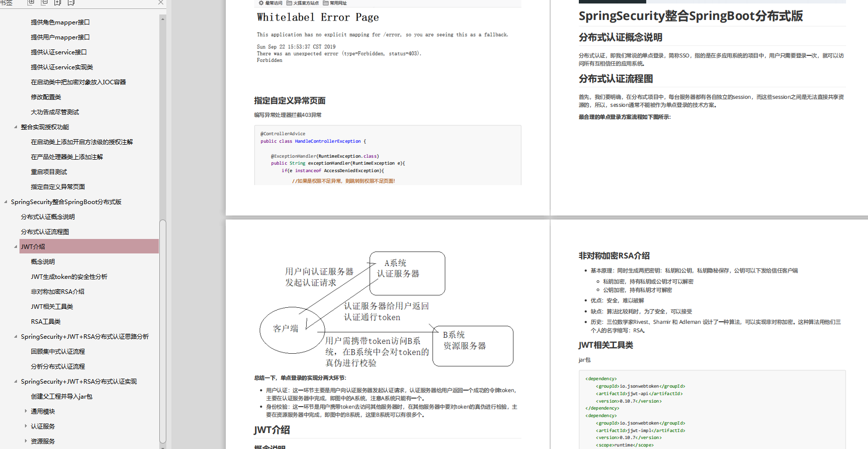The width and height of the screenshot is (868, 449).
Task: Click the bookmark panel scrollbar thumb
Action: [163, 331]
